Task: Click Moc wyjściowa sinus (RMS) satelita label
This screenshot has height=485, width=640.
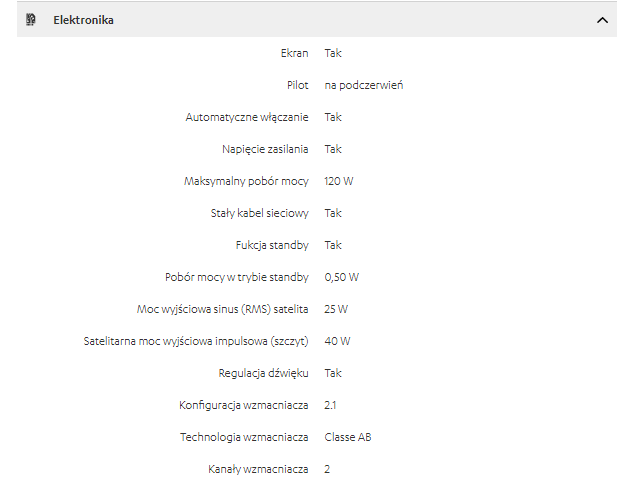Action: 222,309
